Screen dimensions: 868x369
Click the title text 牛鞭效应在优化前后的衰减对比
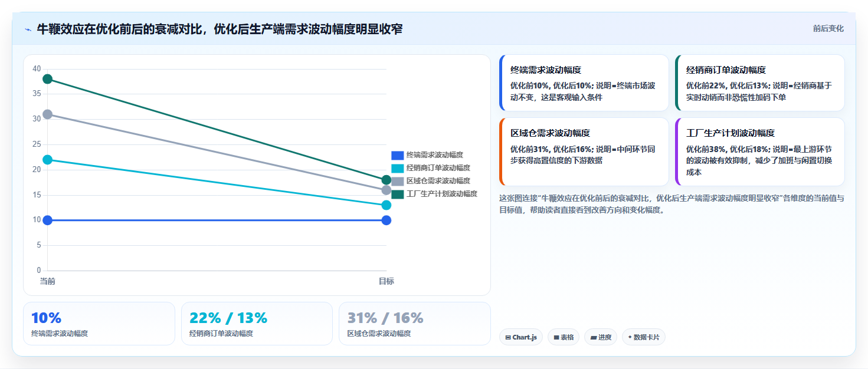(x=120, y=29)
